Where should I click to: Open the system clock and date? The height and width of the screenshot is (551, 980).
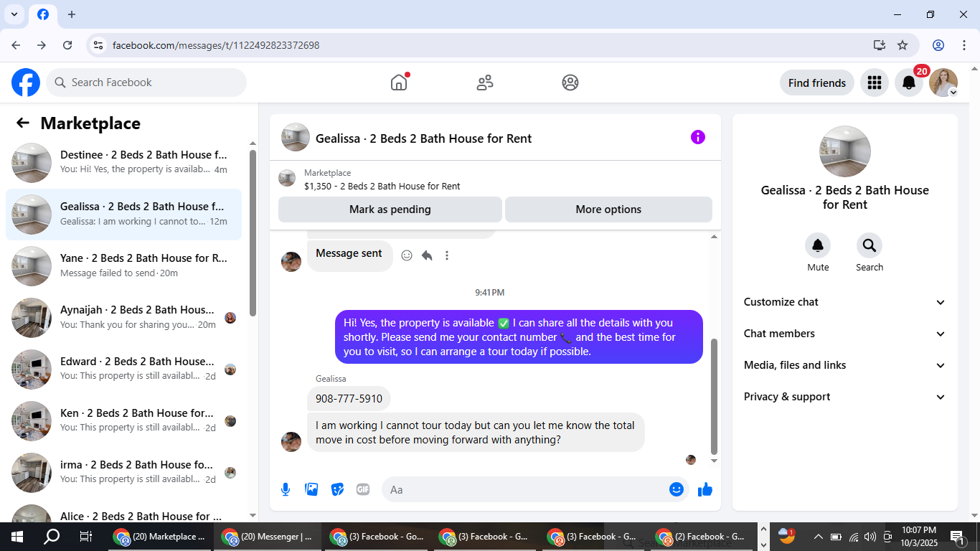point(919,537)
